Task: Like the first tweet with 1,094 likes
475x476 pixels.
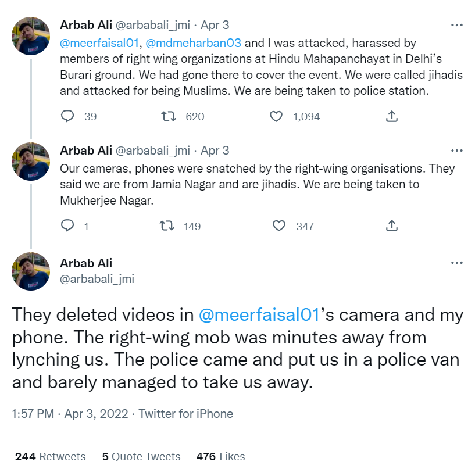Action: coord(276,116)
